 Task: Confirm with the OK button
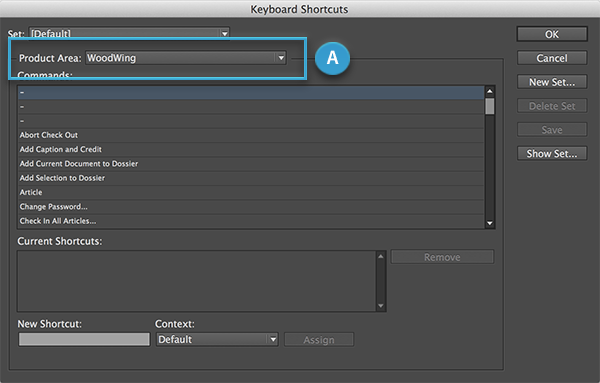point(552,34)
